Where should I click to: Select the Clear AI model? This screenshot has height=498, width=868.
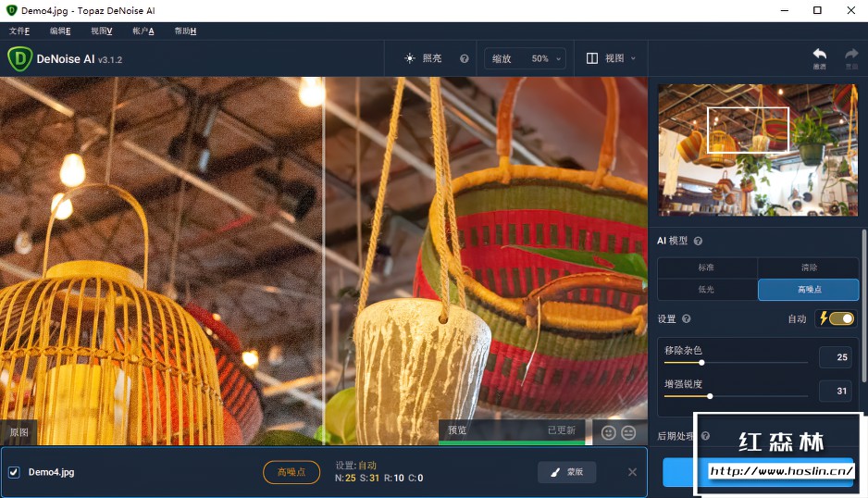pos(808,268)
